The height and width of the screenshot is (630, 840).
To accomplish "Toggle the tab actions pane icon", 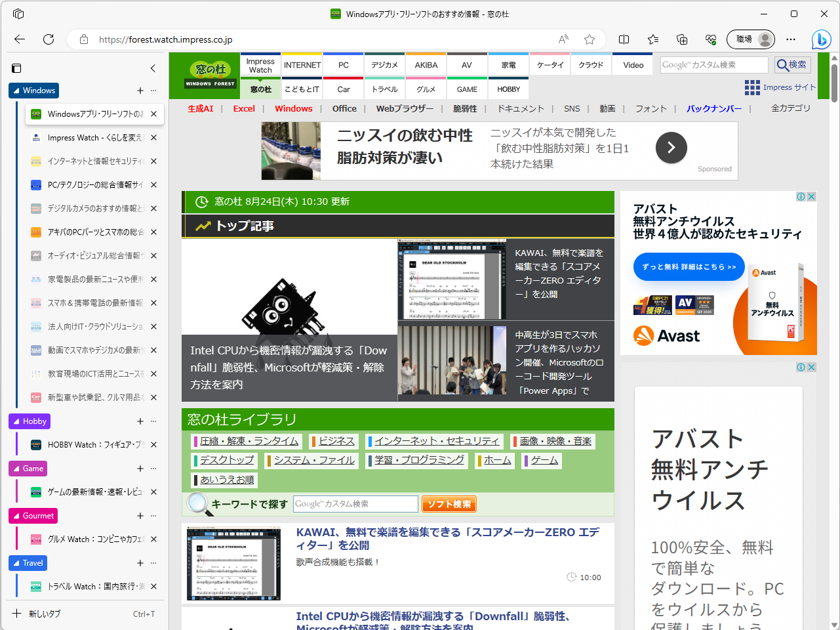I will [x=16, y=68].
